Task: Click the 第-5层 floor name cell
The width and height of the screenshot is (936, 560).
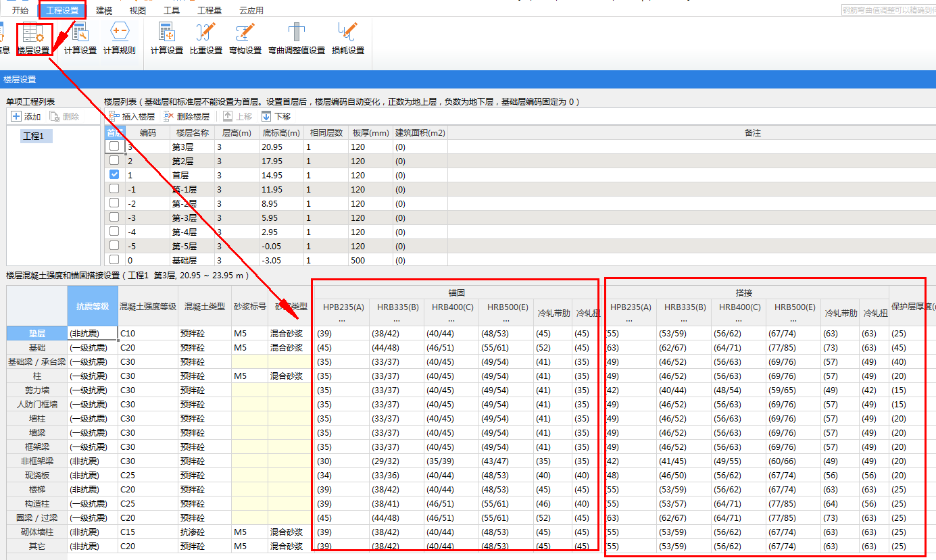Action: click(x=193, y=246)
